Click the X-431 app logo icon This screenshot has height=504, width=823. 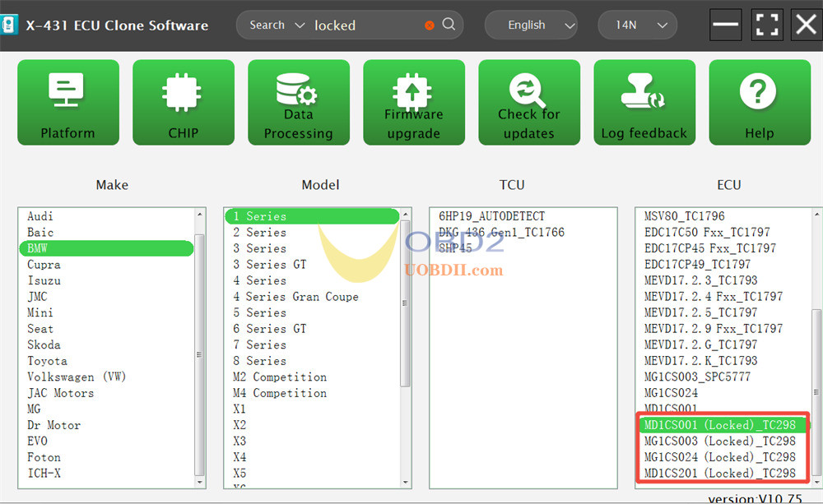coord(9,25)
